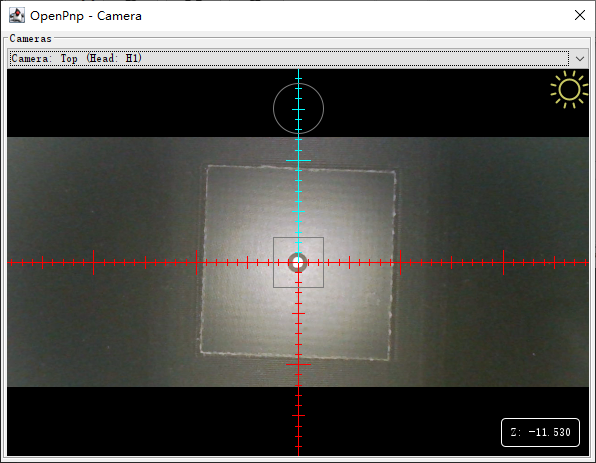Click the top-left corner of the bright square

(208, 166)
